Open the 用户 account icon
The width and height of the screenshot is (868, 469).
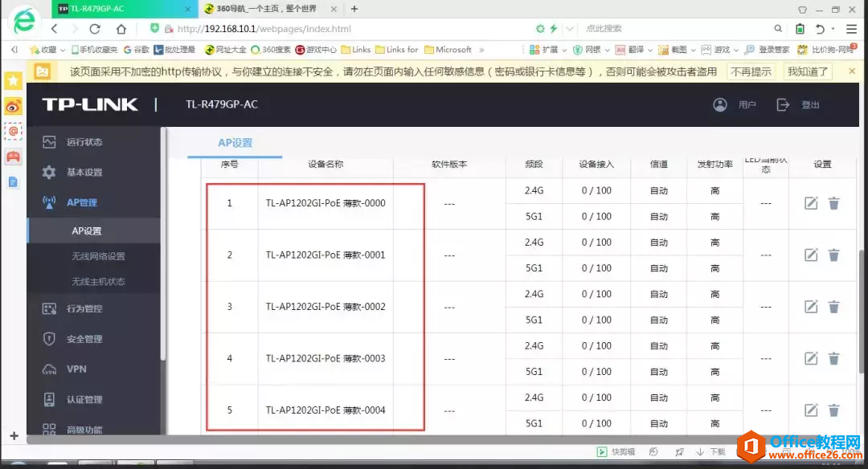719,104
